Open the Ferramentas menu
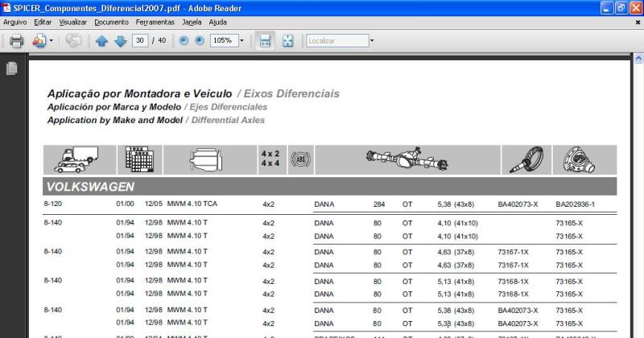644x338 pixels. click(x=155, y=23)
